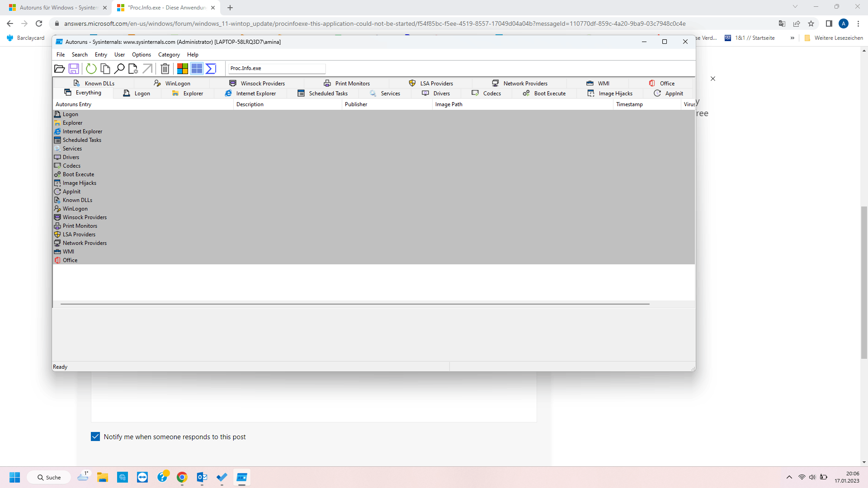Viewport: 868px width, 488px height.
Task: Open the Barclaycard bookmark
Action: point(26,38)
